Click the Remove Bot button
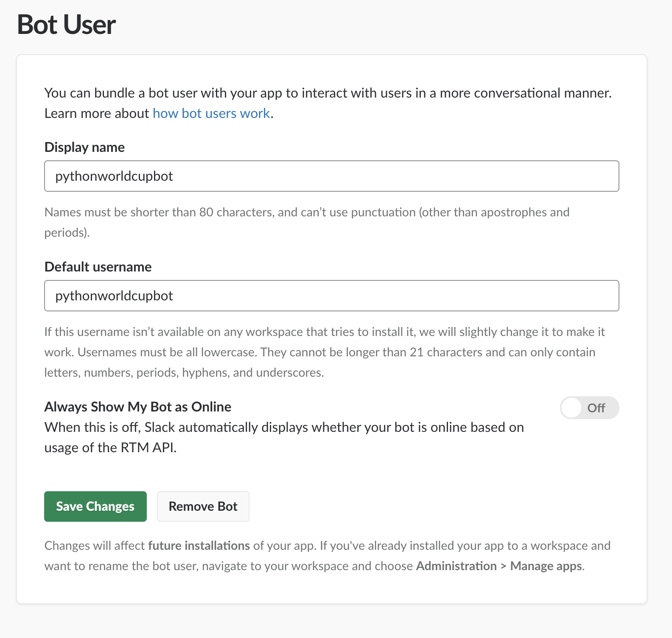672x638 pixels. 203,506
